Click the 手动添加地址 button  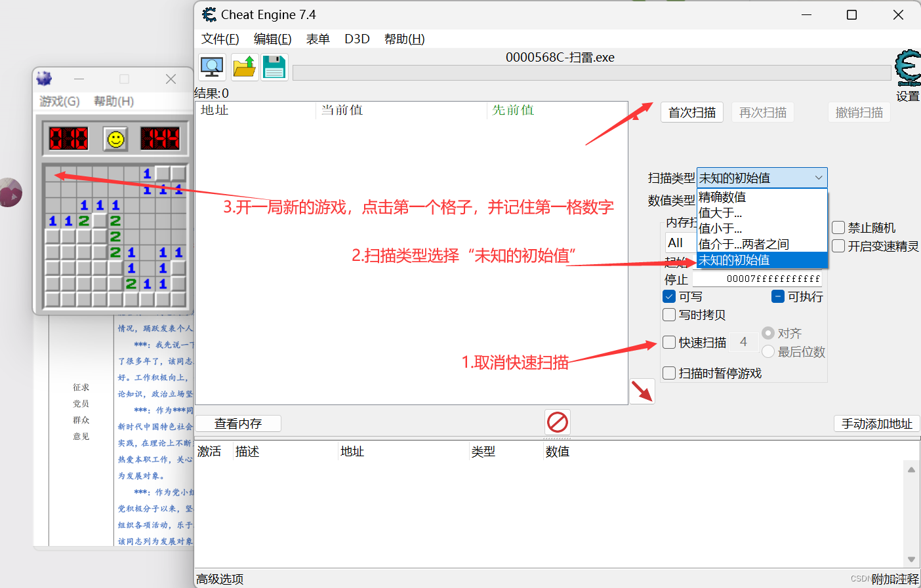877,423
